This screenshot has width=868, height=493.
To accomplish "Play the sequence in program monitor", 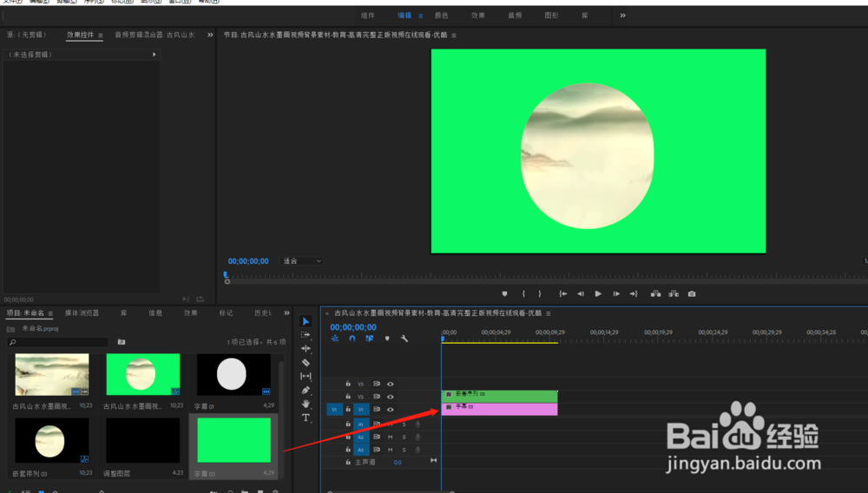I will coord(598,294).
